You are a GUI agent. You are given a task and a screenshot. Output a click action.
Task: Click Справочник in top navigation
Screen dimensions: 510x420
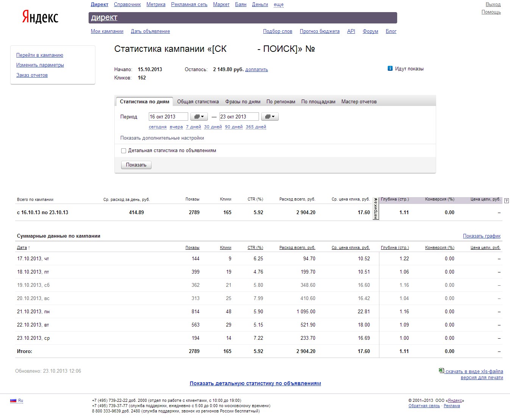pyautogui.click(x=127, y=5)
